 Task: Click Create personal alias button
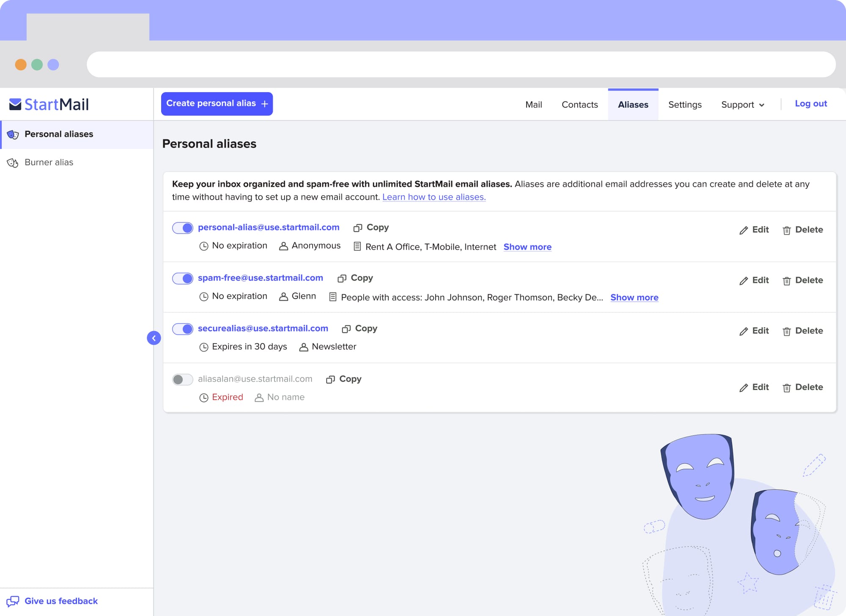(217, 104)
